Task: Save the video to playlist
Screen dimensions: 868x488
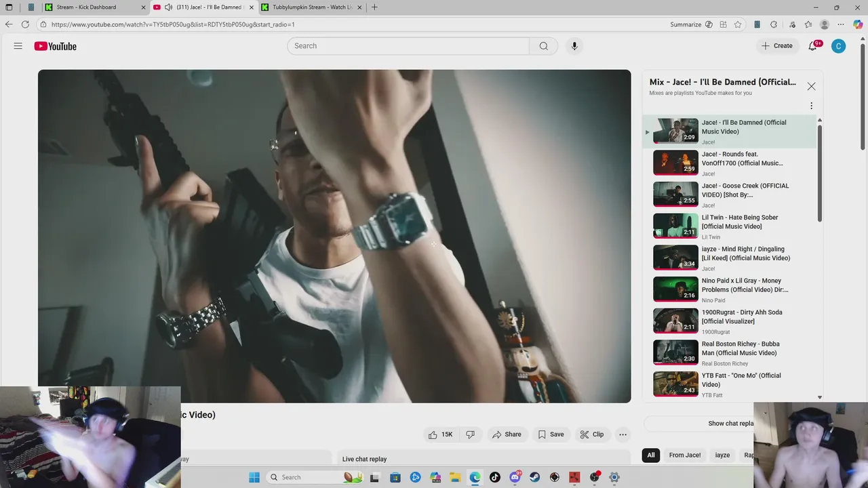Action: 551,434
